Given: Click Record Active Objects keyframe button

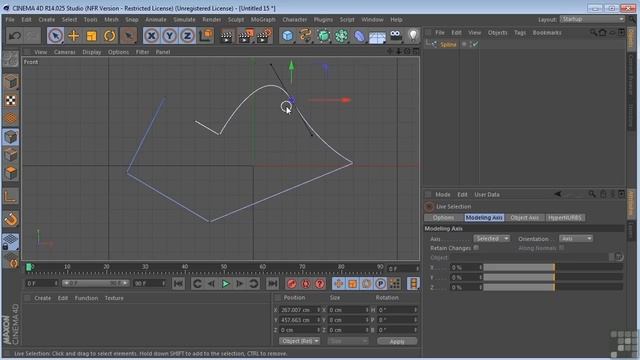Looking at the screenshot, I should (291, 284).
